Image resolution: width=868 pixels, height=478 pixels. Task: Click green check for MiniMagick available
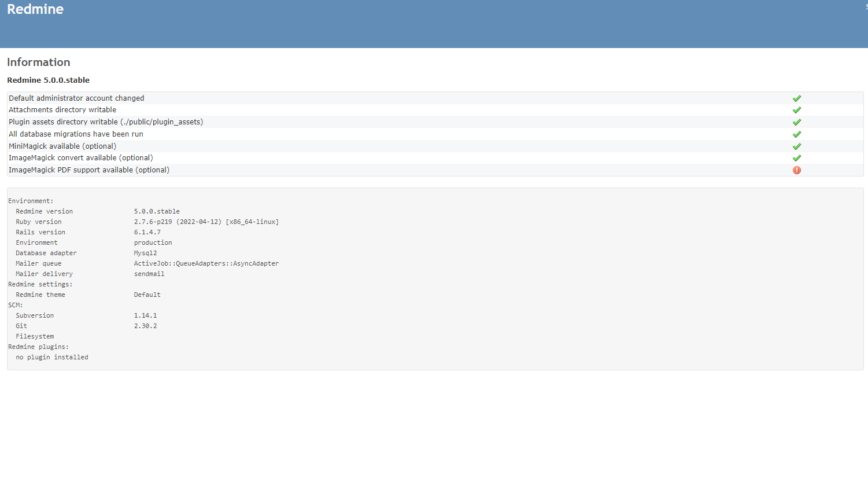click(x=796, y=146)
